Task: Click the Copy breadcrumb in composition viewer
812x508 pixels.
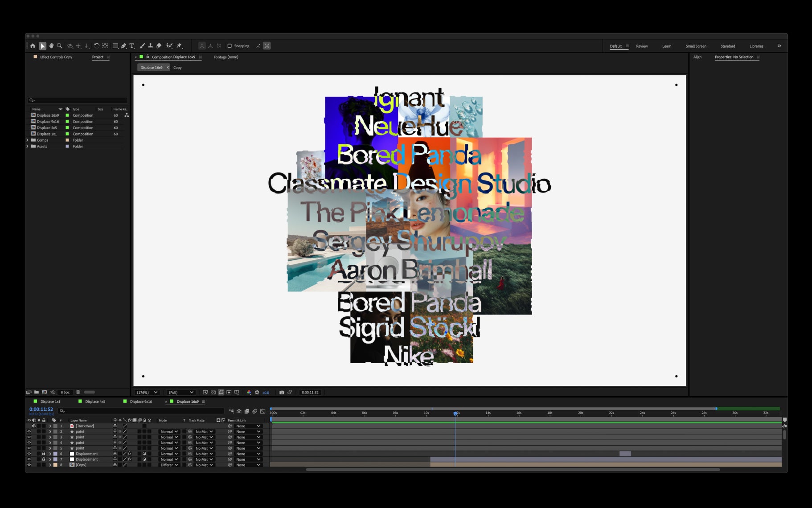Action: [x=177, y=68]
